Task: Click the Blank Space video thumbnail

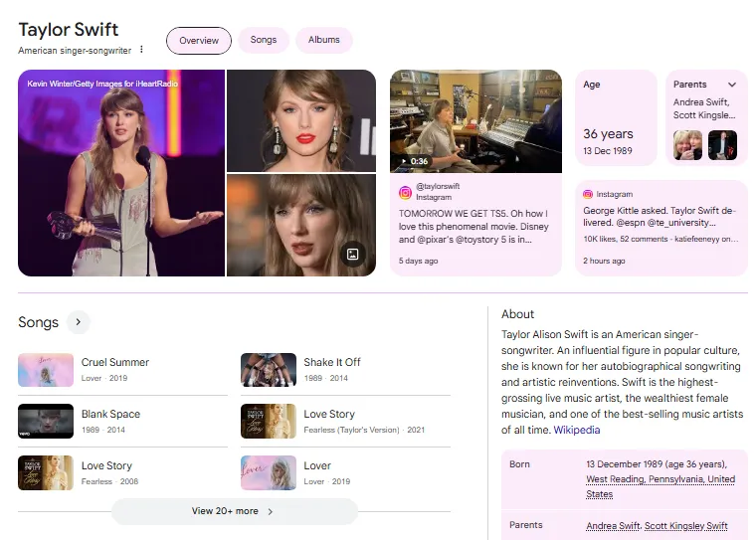Action: (x=46, y=421)
